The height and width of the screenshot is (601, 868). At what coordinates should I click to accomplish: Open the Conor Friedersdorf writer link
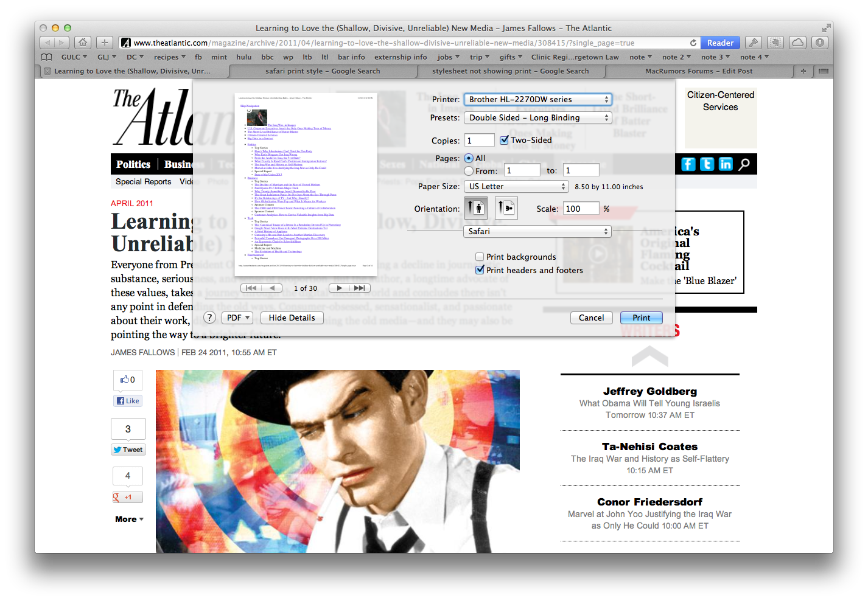650,502
